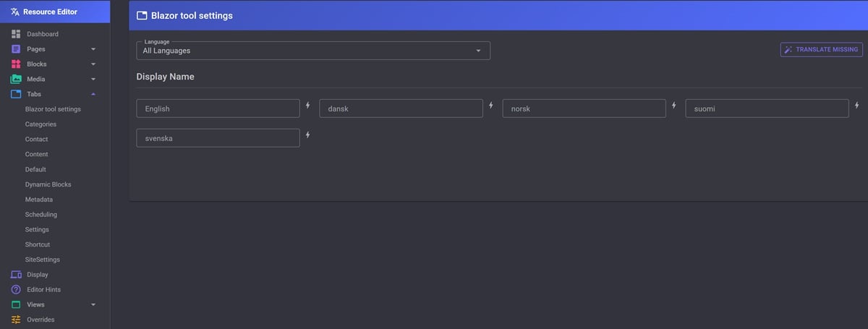Open the SiteSettings tab entry

coord(42,260)
